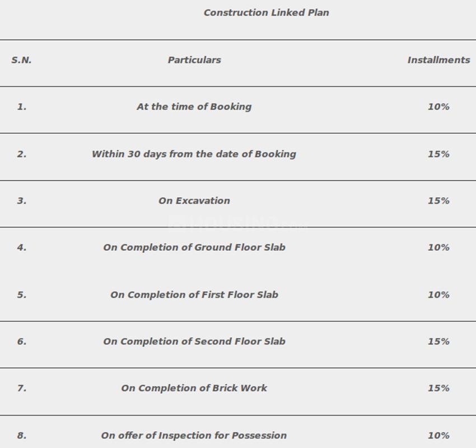Click 'On Completion of Ground Floor Slab'
The width and height of the screenshot is (476, 448).
(194, 248)
